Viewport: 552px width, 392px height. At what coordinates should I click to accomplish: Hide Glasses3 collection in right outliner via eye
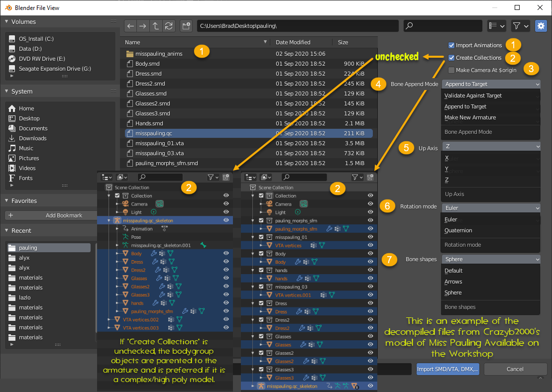(x=370, y=369)
